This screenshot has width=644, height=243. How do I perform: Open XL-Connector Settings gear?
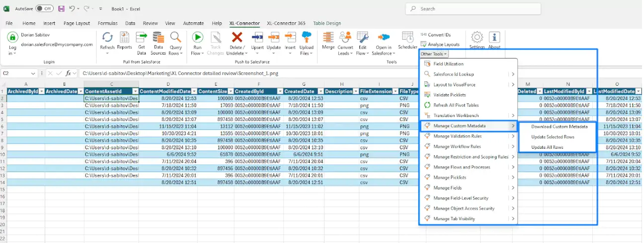[x=477, y=37]
